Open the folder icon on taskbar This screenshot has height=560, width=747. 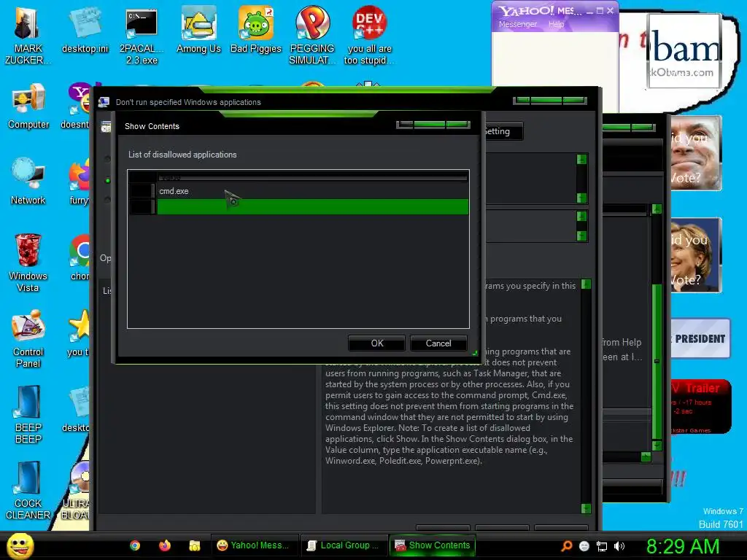[x=194, y=545]
